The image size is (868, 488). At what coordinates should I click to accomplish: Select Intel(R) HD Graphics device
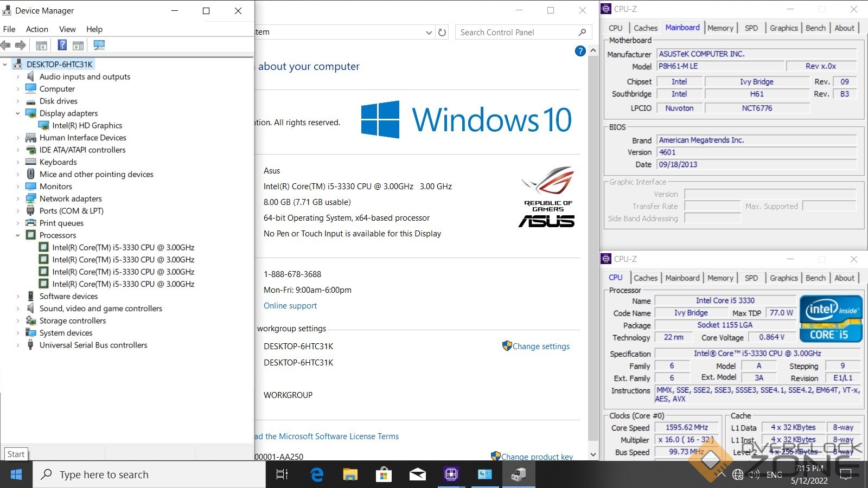(x=87, y=126)
